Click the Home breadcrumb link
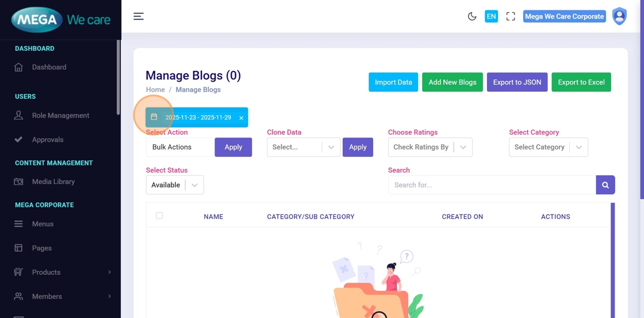The image size is (644, 318). pos(155,90)
